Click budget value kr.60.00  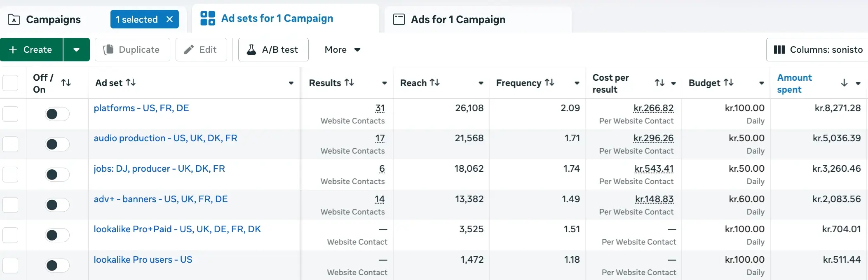(x=746, y=199)
